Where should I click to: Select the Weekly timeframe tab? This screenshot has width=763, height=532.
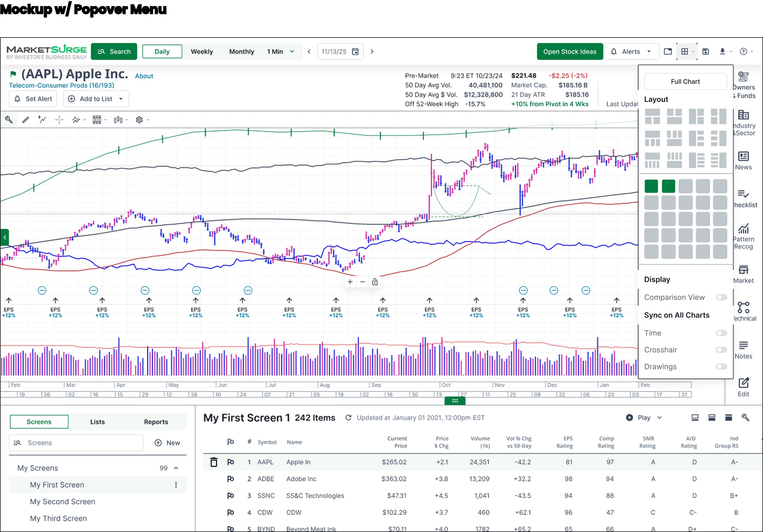pyautogui.click(x=202, y=52)
